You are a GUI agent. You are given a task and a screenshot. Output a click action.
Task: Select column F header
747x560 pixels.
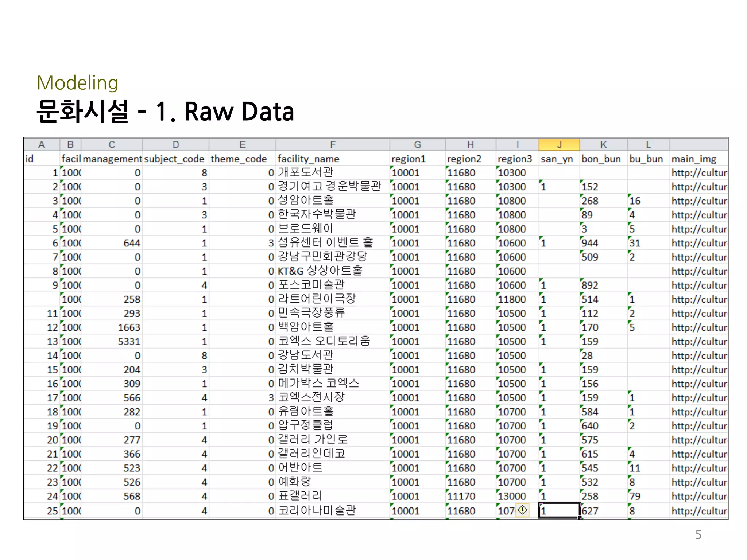333,145
